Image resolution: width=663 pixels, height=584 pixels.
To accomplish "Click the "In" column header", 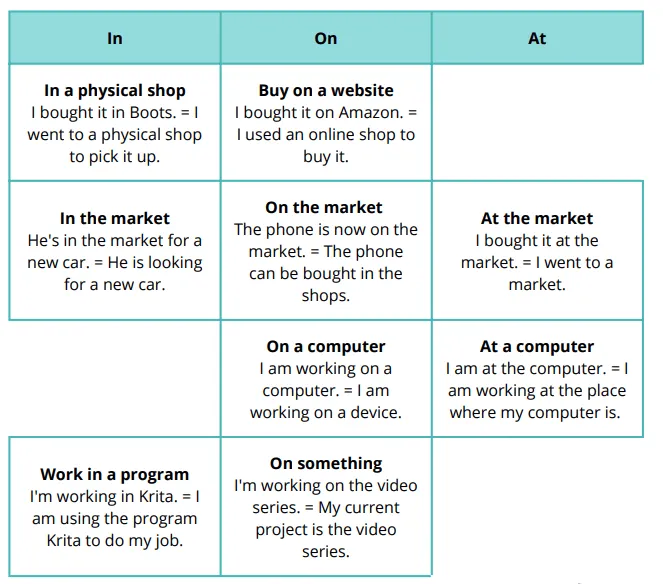I will pos(115,38).
